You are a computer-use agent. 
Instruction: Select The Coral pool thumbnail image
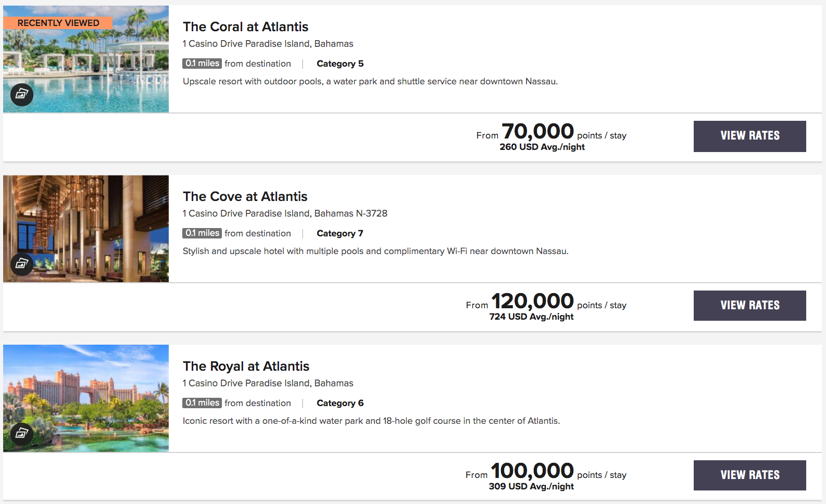click(x=86, y=59)
